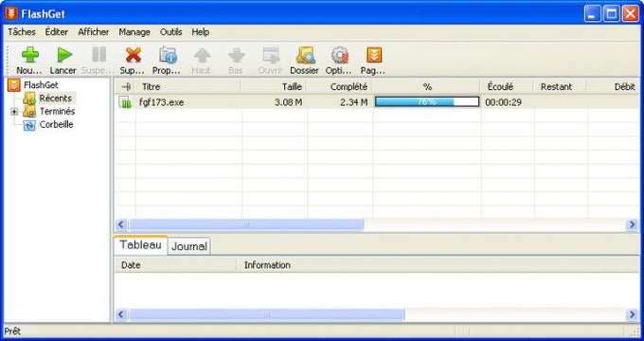The width and height of the screenshot is (644, 341).
Task: Start the download with Lancer
Action: 64,55
